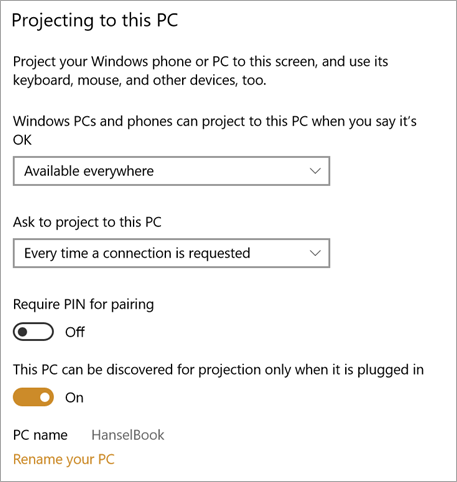Click chevron arrow of Ask to project dropdown
457x482 pixels.
tap(315, 253)
